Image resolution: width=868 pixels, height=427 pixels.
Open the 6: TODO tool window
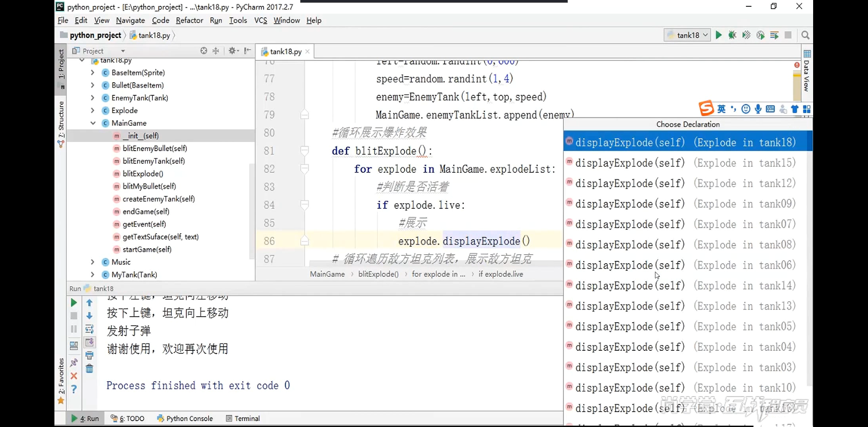point(127,418)
